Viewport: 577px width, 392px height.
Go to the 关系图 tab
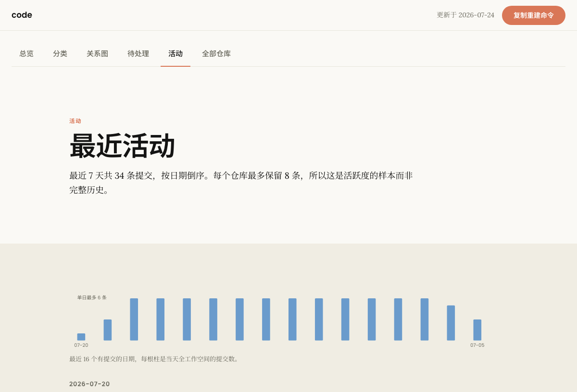(97, 54)
